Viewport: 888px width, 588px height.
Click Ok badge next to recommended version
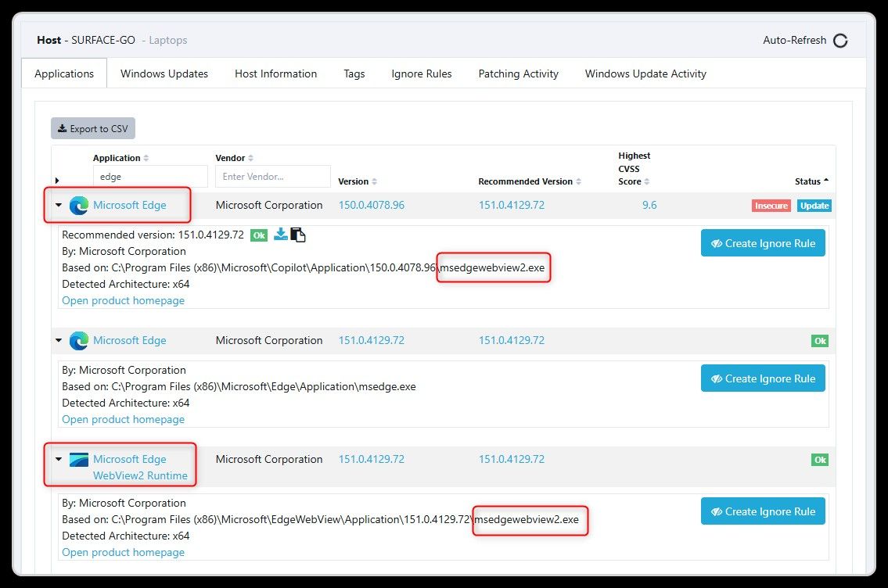tap(259, 235)
